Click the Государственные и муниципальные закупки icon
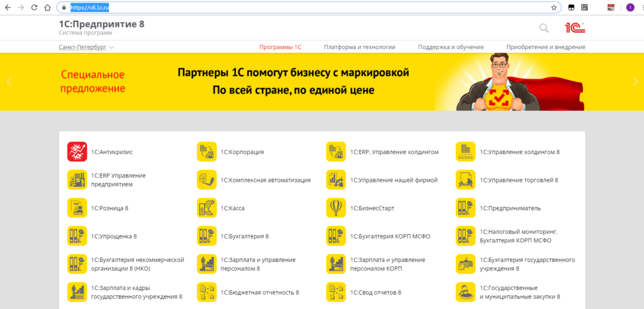 (x=466, y=292)
